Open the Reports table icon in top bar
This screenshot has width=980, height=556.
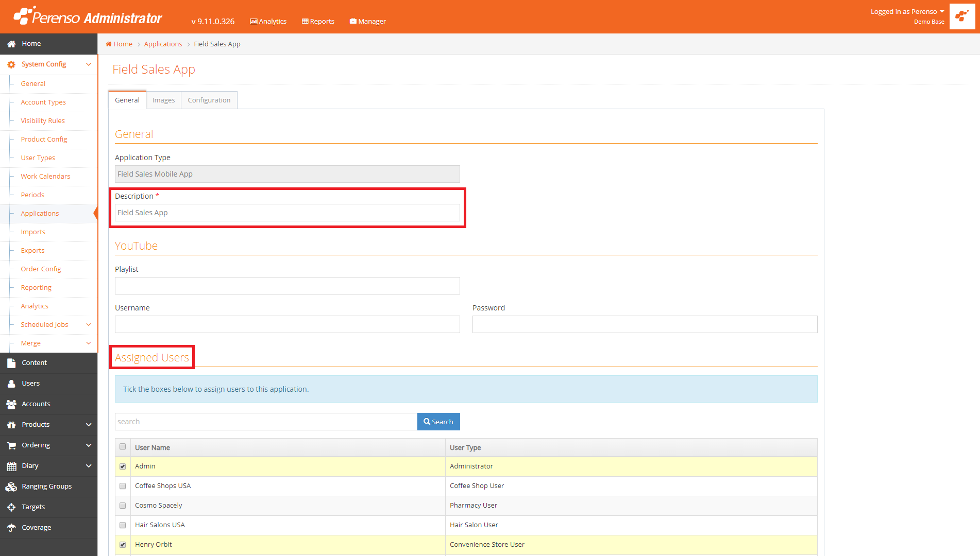pyautogui.click(x=305, y=21)
